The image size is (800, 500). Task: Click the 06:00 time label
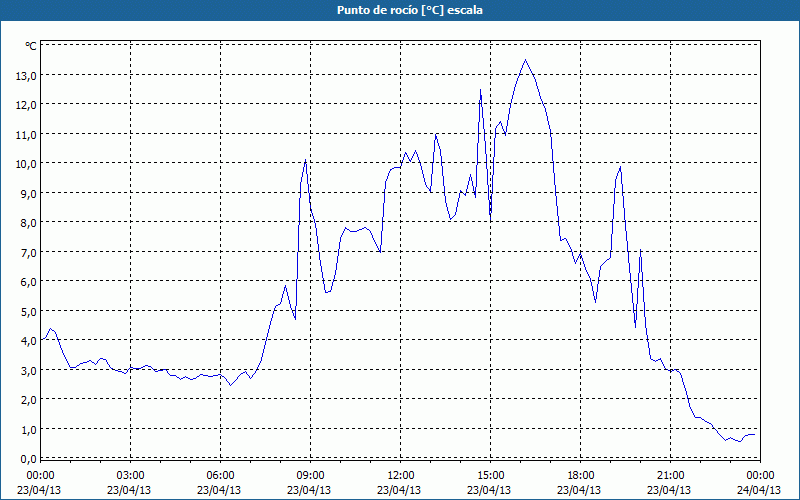tap(220, 476)
